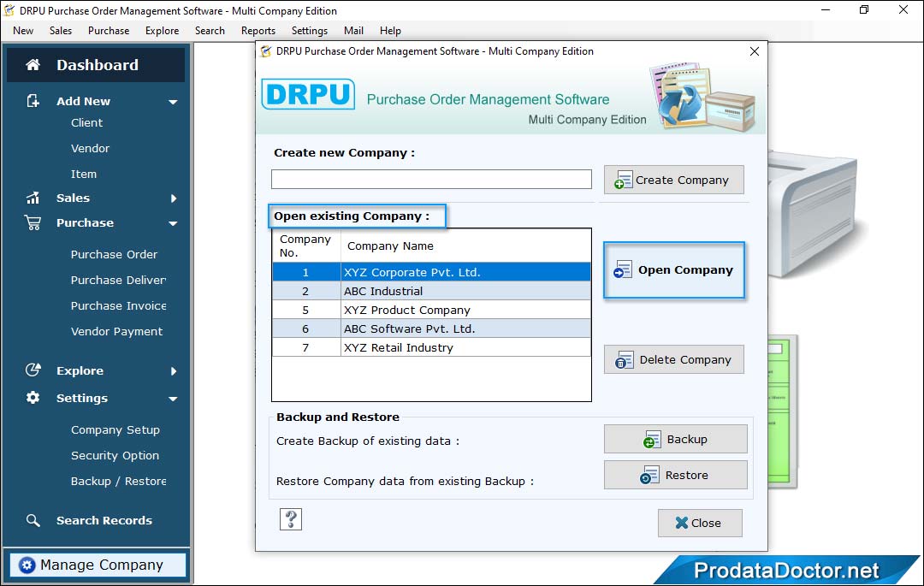Expand the Explore section arrow
This screenshot has width=924, height=586.
pos(173,371)
